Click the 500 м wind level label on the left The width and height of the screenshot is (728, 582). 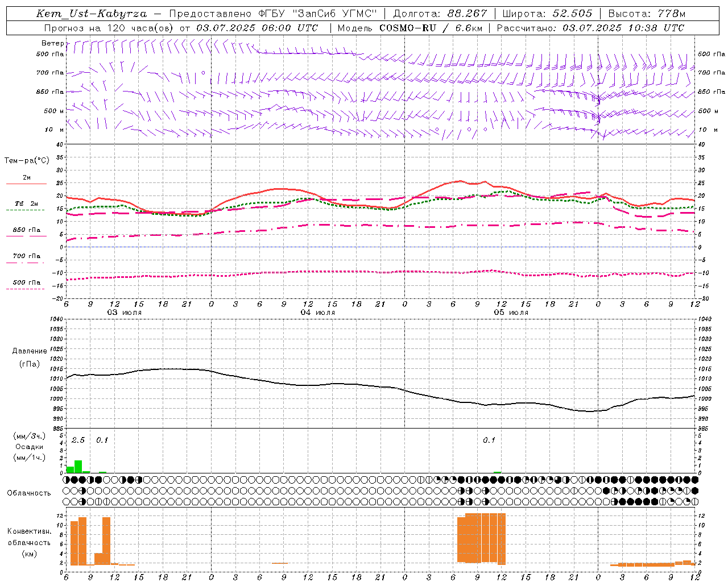pyautogui.click(x=54, y=111)
